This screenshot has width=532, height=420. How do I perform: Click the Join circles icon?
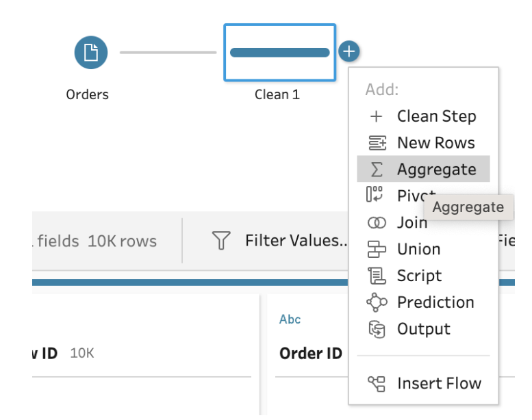pos(377,222)
